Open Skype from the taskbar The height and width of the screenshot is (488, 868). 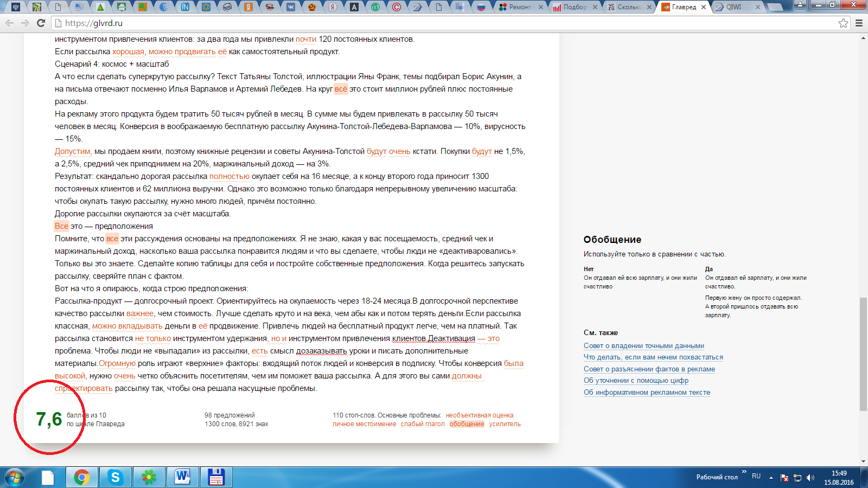pos(115,477)
